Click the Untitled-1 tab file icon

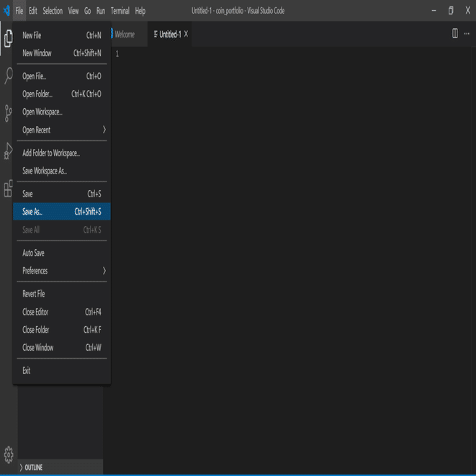point(156,34)
